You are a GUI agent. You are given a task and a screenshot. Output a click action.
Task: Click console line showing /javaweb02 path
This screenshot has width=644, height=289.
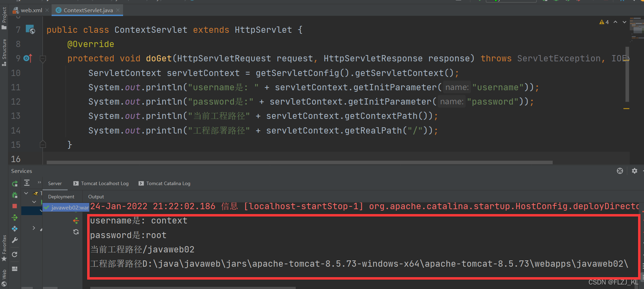tap(142, 250)
